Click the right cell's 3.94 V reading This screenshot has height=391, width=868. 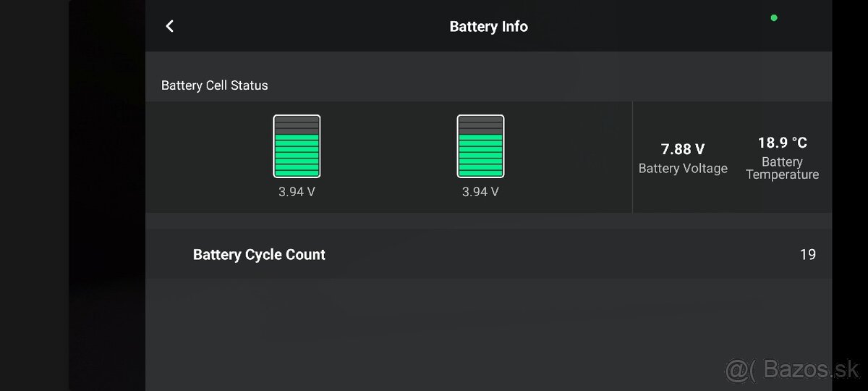tap(480, 192)
